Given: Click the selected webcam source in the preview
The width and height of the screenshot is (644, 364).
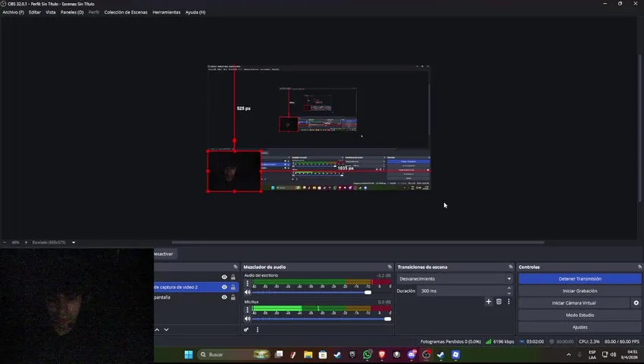Looking at the screenshot, I should point(234,171).
